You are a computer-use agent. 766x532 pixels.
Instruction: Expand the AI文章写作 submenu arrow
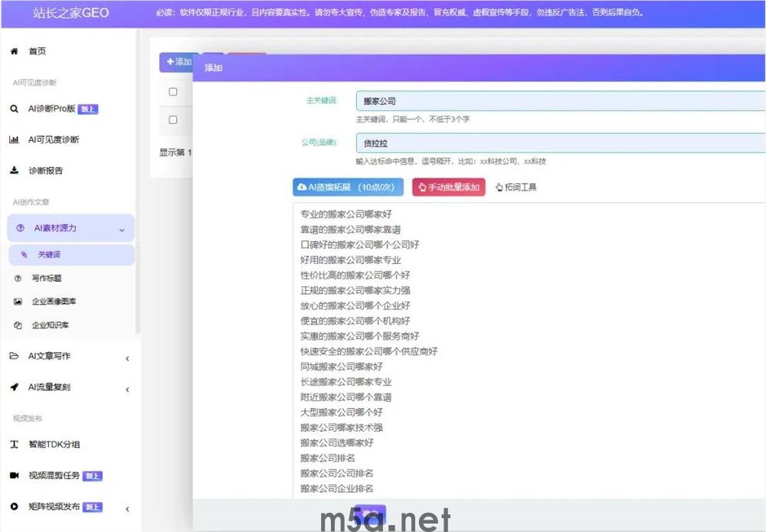pos(127,359)
